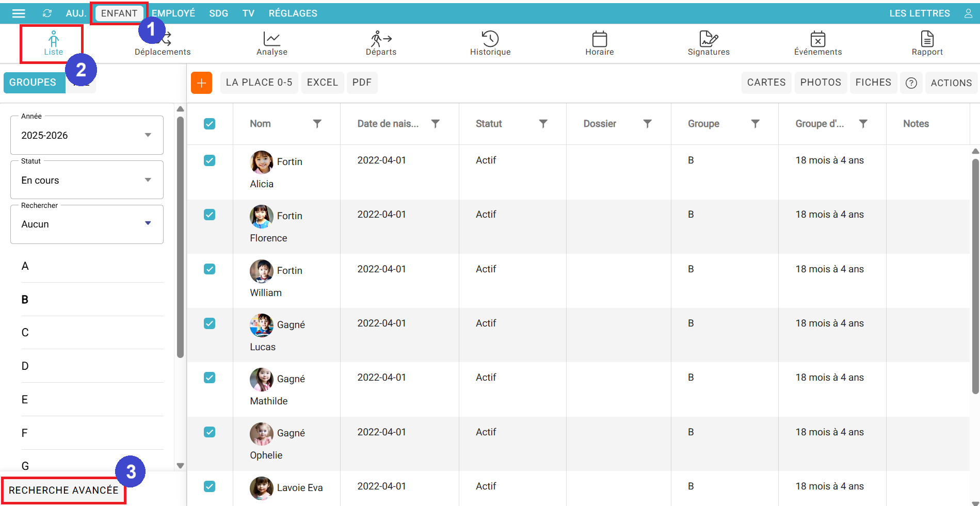Click the orange plus add button
980x506 pixels.
click(x=201, y=83)
